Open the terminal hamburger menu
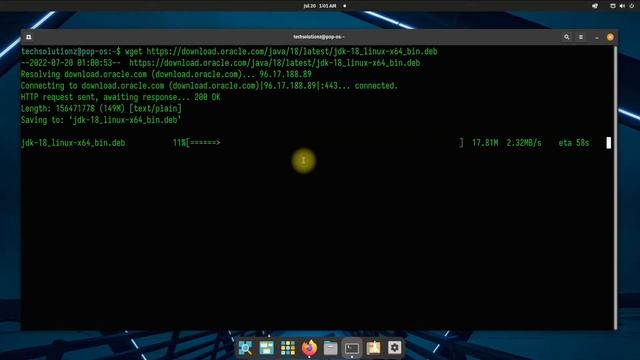Screen dimensions: 640x360 pos(581,37)
